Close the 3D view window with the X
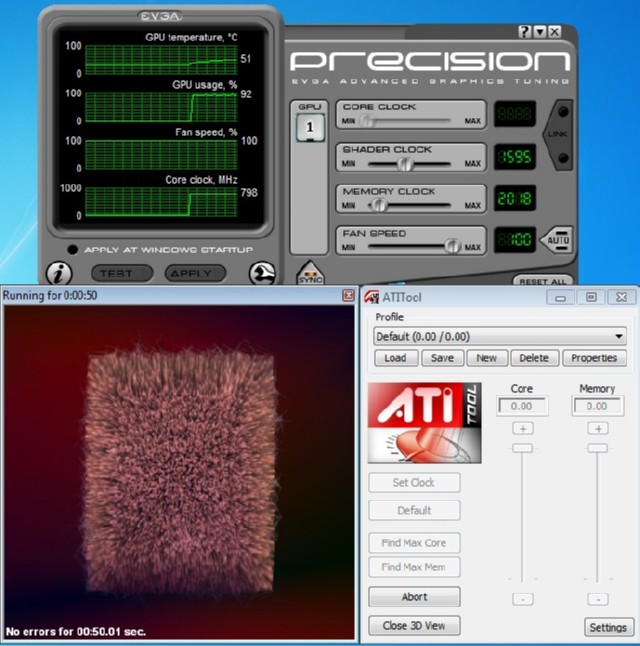The height and width of the screenshot is (646, 640). tap(348, 295)
